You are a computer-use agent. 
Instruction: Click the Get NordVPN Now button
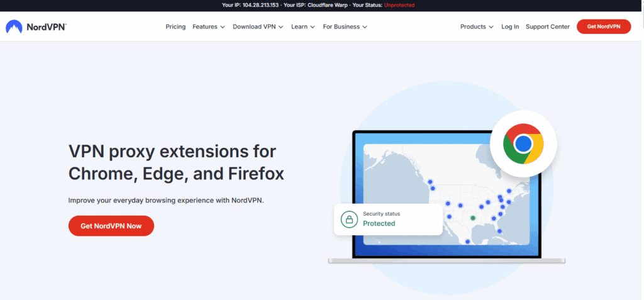[111, 226]
